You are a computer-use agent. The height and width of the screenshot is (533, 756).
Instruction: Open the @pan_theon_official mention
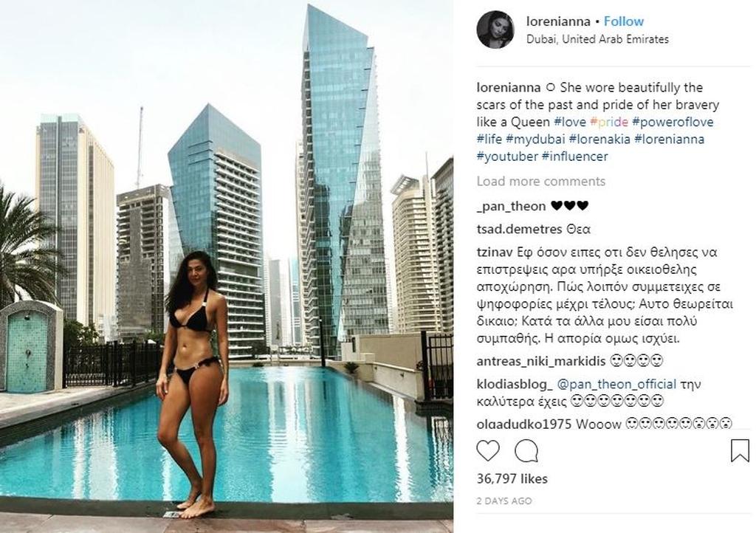(x=616, y=384)
